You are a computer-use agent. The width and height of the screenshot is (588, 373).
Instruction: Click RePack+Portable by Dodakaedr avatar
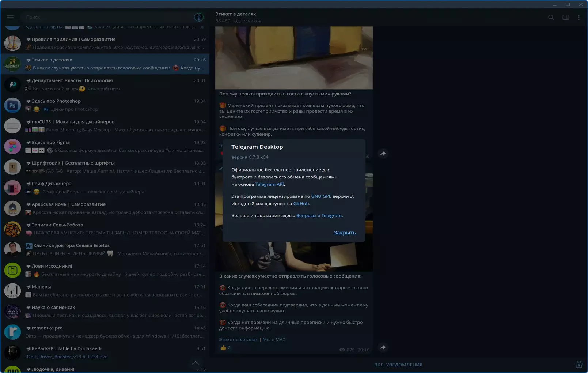pos(12,353)
